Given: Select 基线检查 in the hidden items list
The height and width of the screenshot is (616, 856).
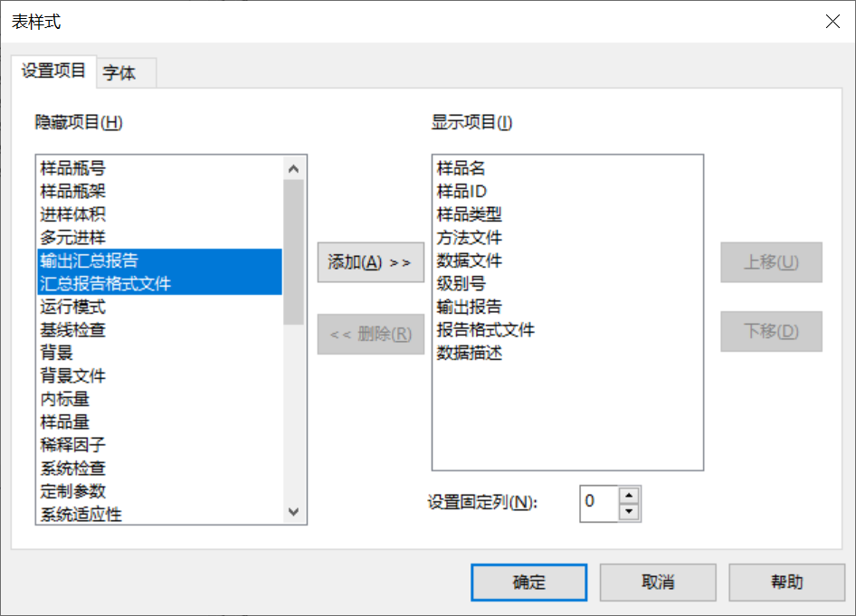Looking at the screenshot, I should point(160,329).
